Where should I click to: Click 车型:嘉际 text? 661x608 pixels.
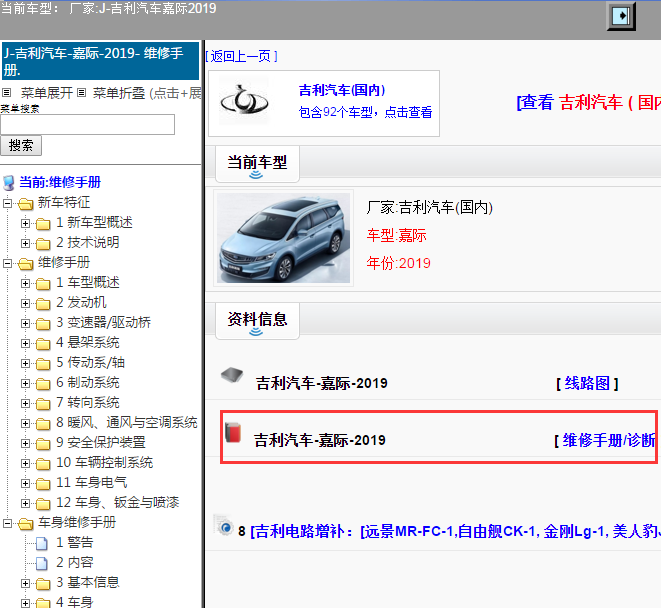click(x=396, y=235)
